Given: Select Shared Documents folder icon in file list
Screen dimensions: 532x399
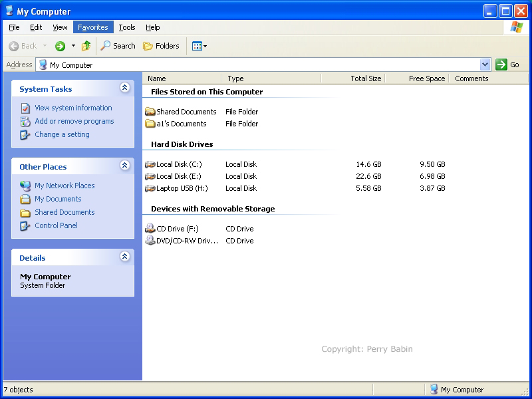Looking at the screenshot, I should click(x=150, y=111).
